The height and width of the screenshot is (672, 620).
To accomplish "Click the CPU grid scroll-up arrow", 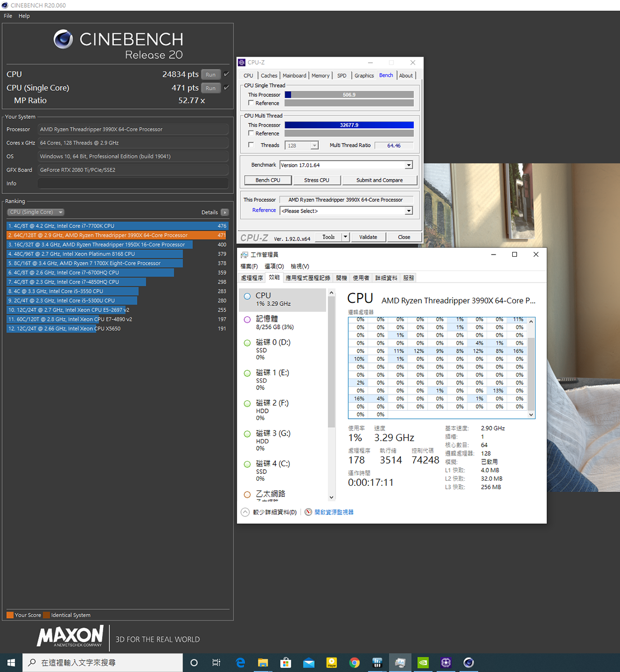I will pyautogui.click(x=531, y=321).
